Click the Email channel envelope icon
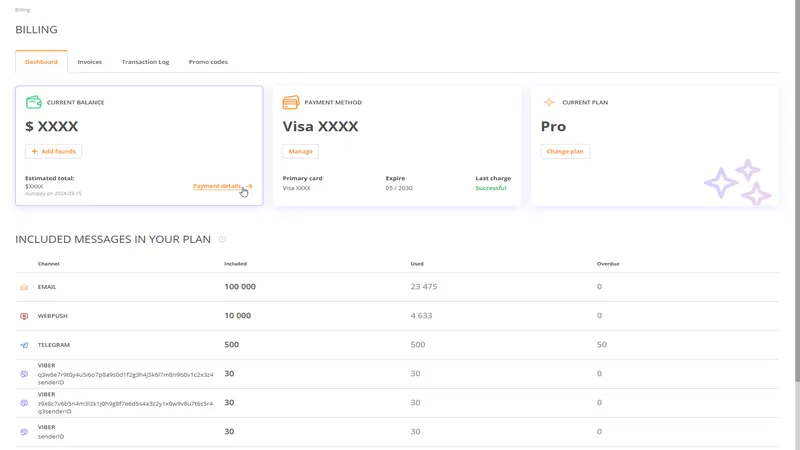This screenshot has height=450, width=800. click(x=24, y=287)
